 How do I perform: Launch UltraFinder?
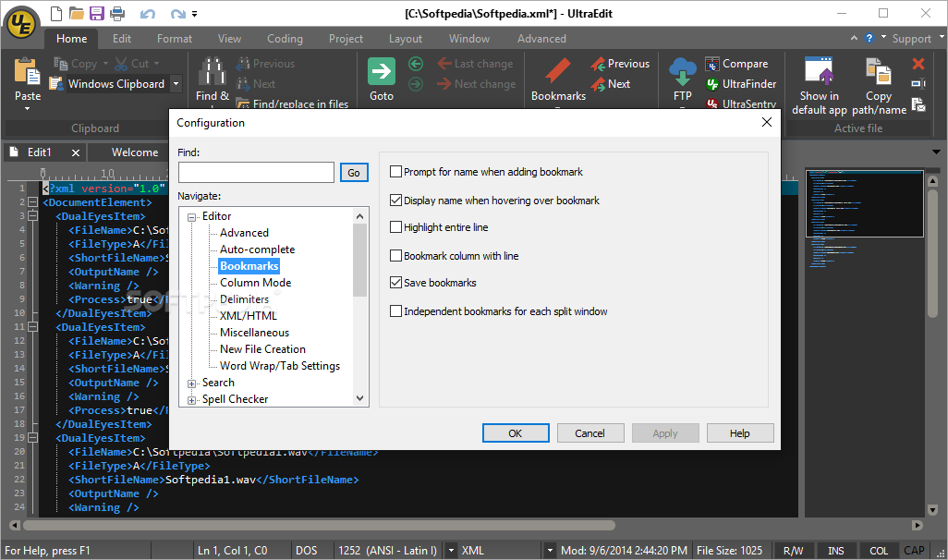coord(741,84)
